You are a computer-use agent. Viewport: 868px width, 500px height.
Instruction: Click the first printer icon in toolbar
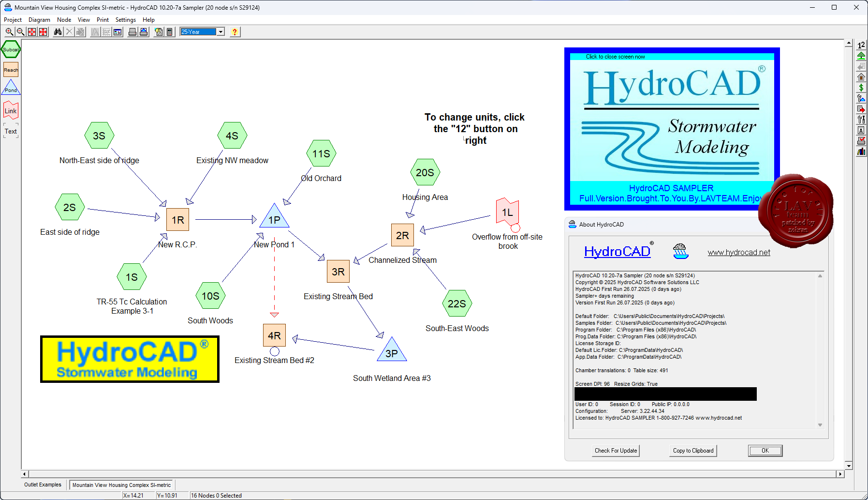tap(132, 32)
